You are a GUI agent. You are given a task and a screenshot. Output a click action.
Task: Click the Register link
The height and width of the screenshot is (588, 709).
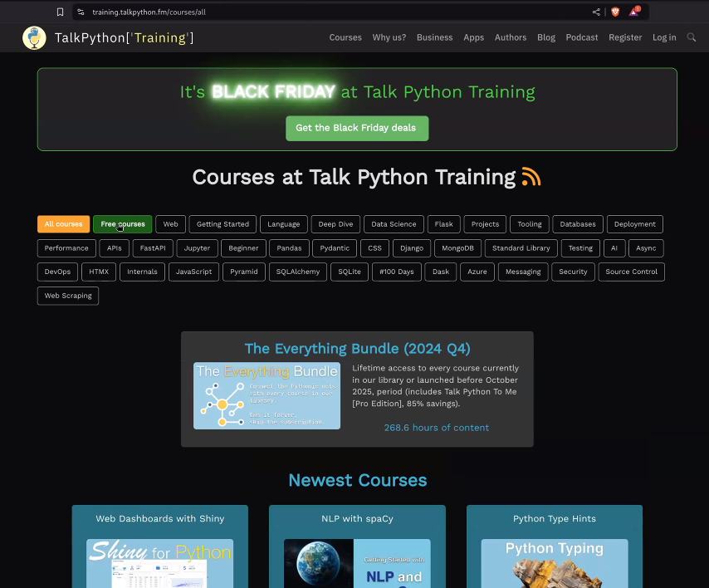625,37
